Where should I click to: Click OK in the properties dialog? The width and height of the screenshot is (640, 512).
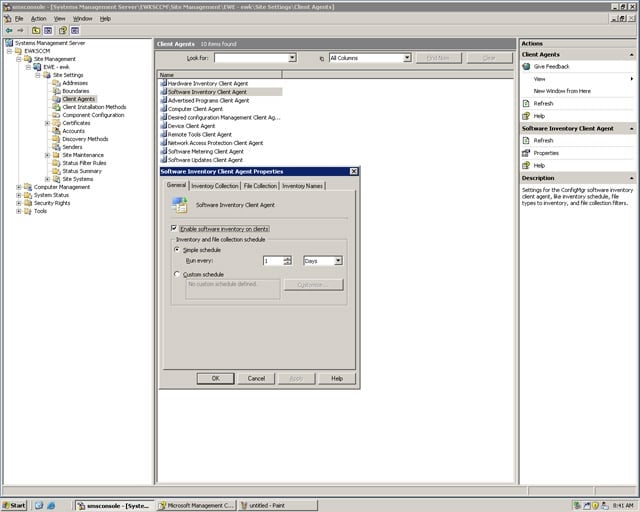coord(216,378)
